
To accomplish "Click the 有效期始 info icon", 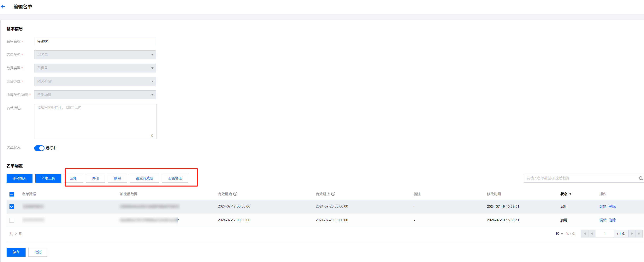I will [x=235, y=194].
